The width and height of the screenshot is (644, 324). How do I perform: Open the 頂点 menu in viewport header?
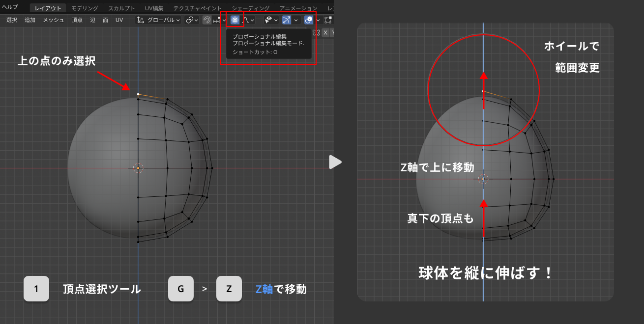(77, 20)
